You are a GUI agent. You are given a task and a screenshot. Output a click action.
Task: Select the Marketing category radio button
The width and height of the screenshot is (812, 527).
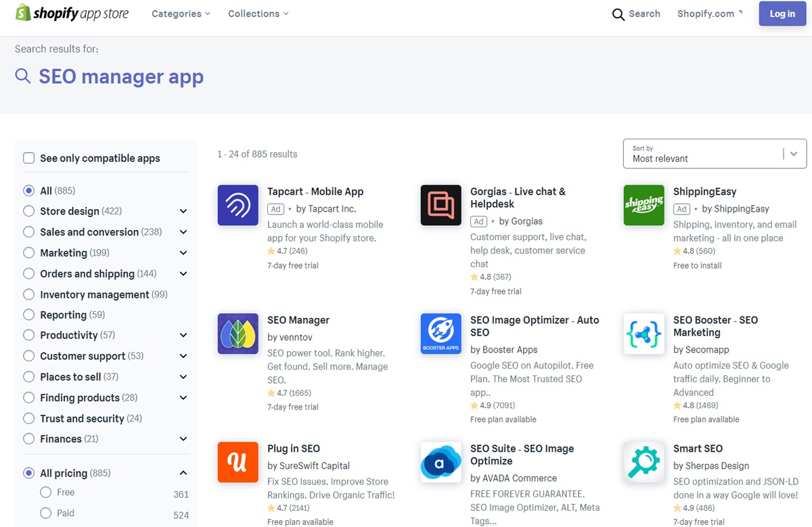29,253
